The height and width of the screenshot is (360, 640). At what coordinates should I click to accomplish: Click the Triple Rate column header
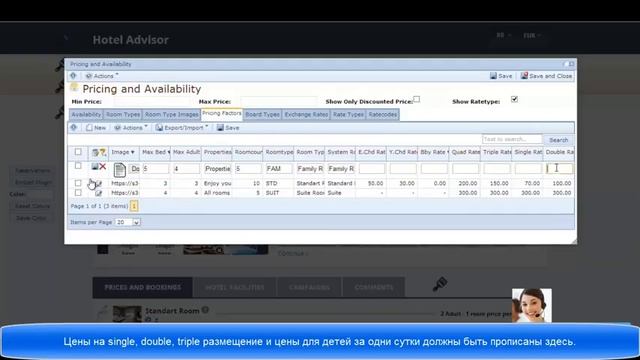point(497,152)
